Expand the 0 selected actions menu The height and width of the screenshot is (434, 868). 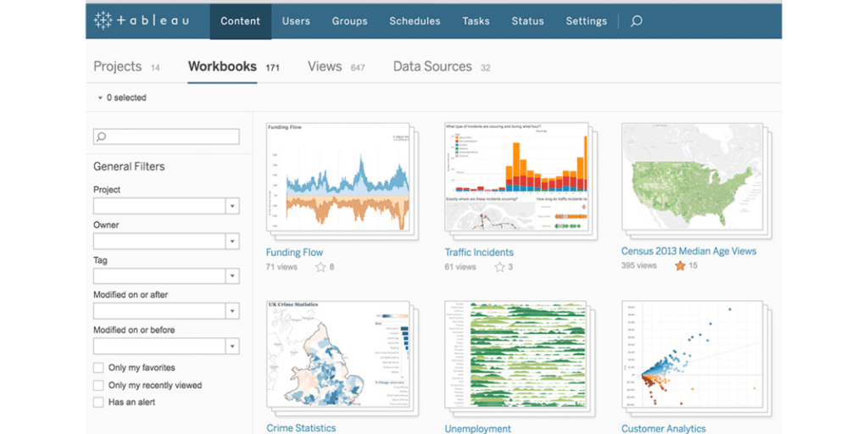[122, 98]
